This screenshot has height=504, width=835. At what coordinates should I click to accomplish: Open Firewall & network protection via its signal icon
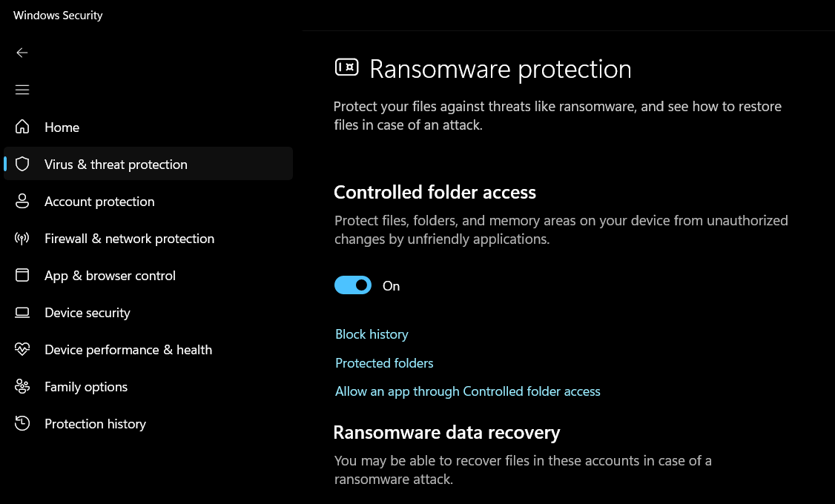[x=22, y=238]
